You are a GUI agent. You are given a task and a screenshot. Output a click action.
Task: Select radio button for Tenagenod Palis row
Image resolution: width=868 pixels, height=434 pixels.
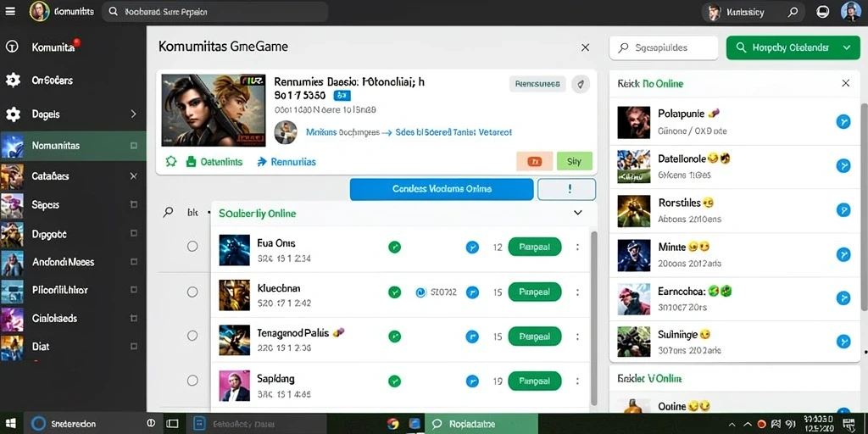click(192, 336)
